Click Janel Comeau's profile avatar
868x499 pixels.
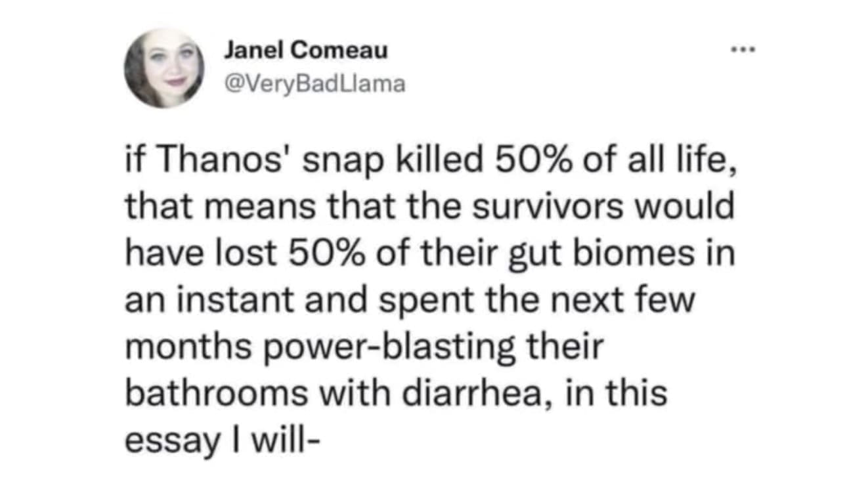(x=164, y=68)
